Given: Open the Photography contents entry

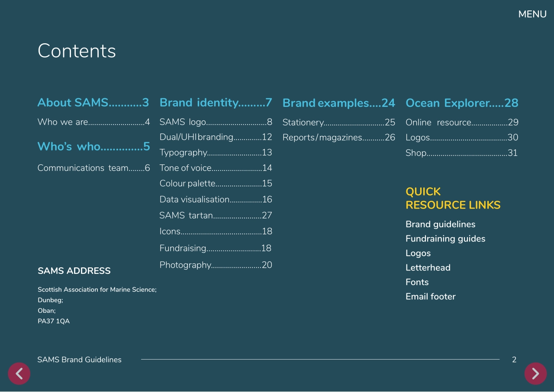Looking at the screenshot, I should point(216,265).
